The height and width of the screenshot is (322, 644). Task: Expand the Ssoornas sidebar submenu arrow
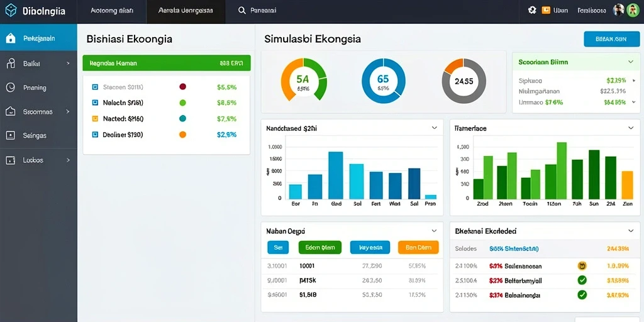tap(68, 111)
